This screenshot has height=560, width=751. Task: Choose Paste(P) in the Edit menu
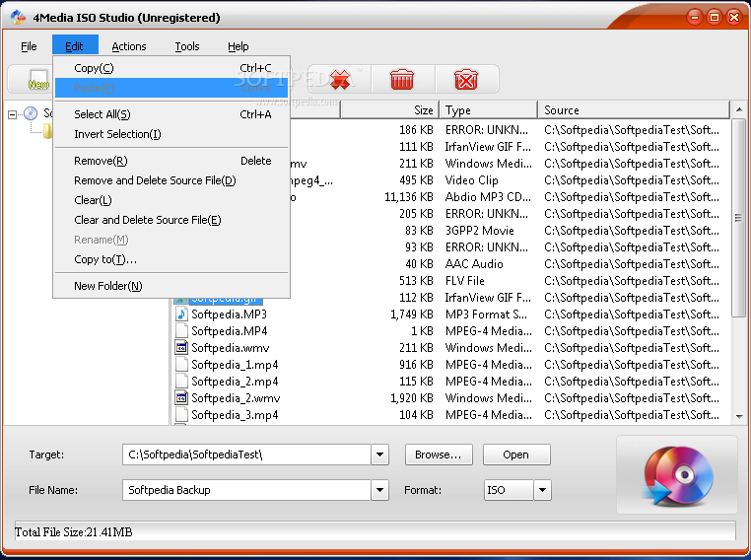(171, 88)
